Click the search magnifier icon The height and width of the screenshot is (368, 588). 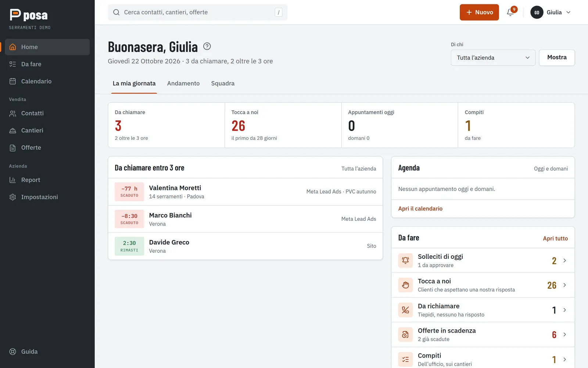click(x=116, y=13)
